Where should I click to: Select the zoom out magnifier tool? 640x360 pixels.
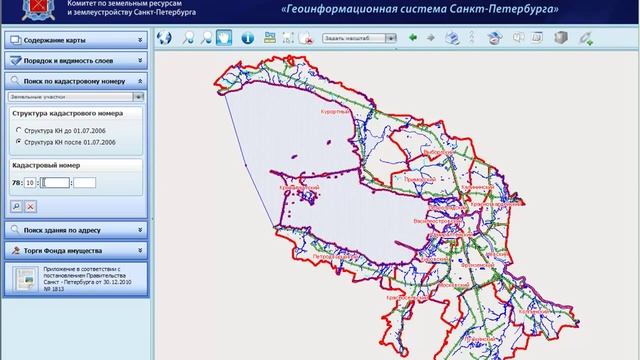(206, 38)
